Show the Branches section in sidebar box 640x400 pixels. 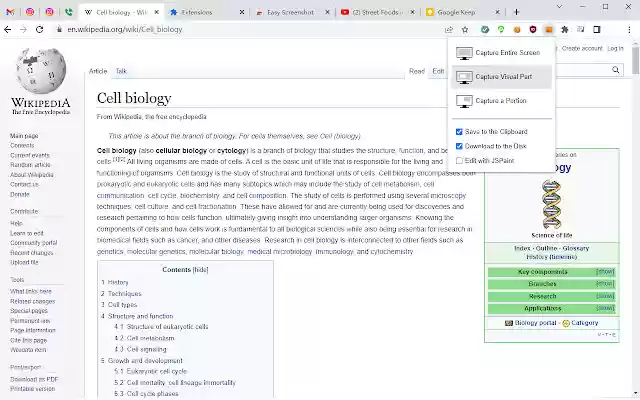(x=605, y=284)
